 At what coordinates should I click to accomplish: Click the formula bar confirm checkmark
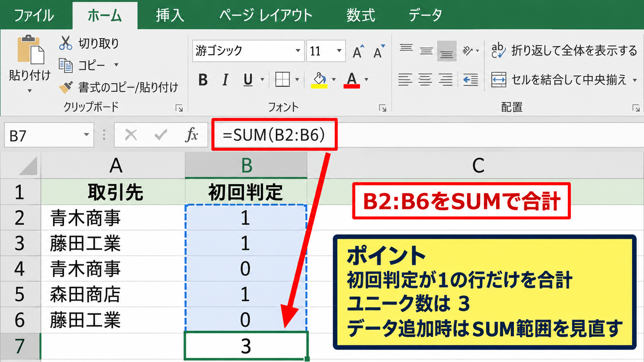(161, 135)
